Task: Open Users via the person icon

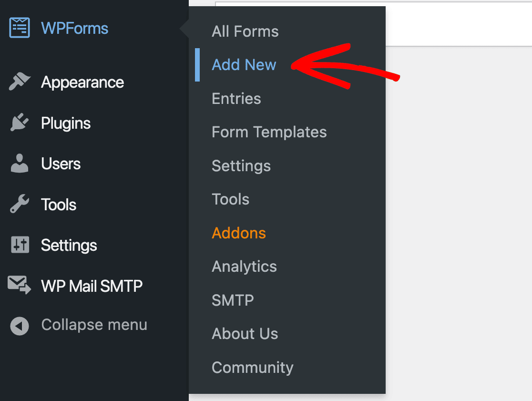Action: pos(19,163)
